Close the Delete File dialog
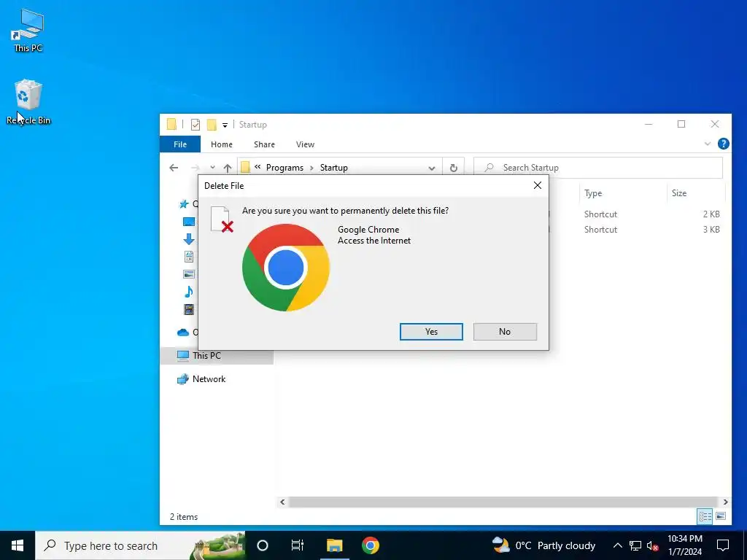 pyautogui.click(x=538, y=185)
